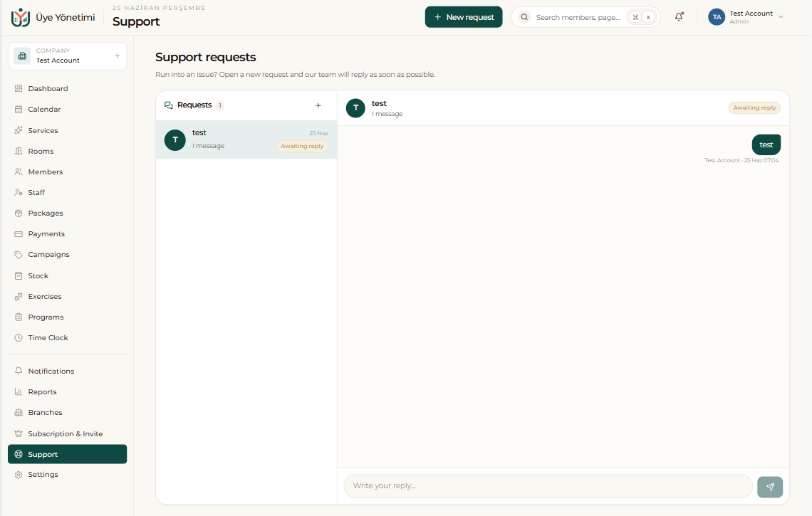Screen dimensions: 812x516
Task: Click the 25 Haz date label
Action: [318, 133]
